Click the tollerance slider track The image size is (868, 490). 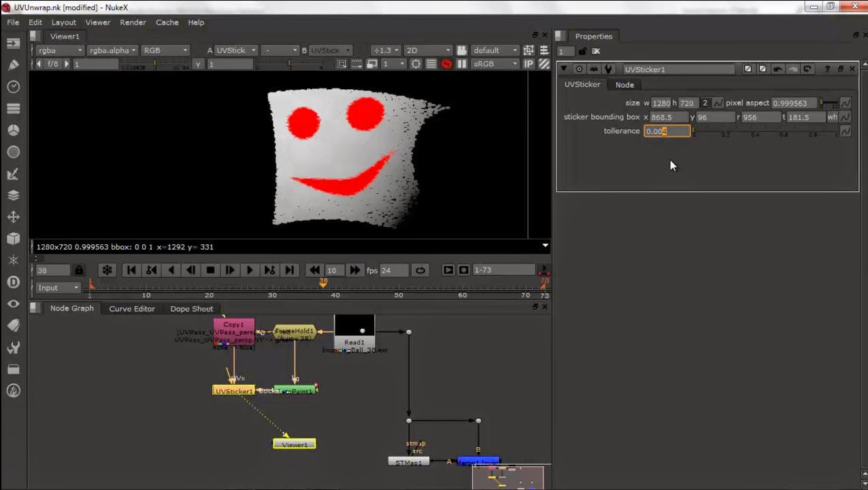(x=762, y=131)
